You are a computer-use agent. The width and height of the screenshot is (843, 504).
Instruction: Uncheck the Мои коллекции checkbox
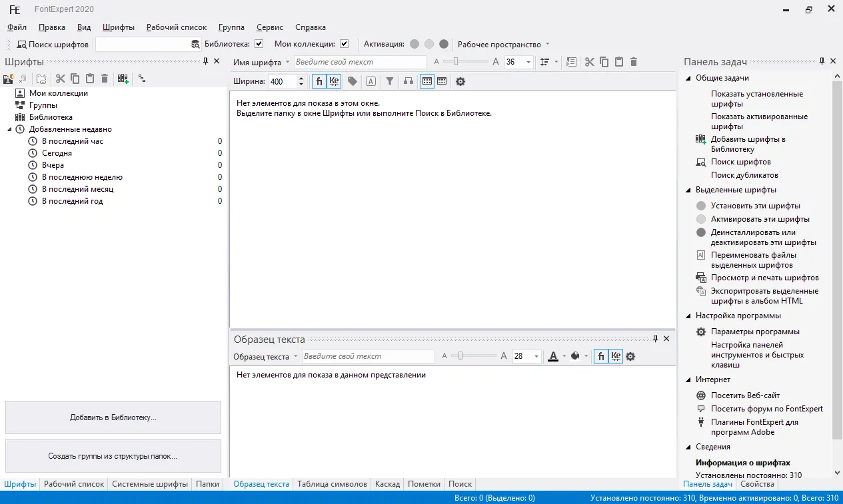[x=344, y=44]
